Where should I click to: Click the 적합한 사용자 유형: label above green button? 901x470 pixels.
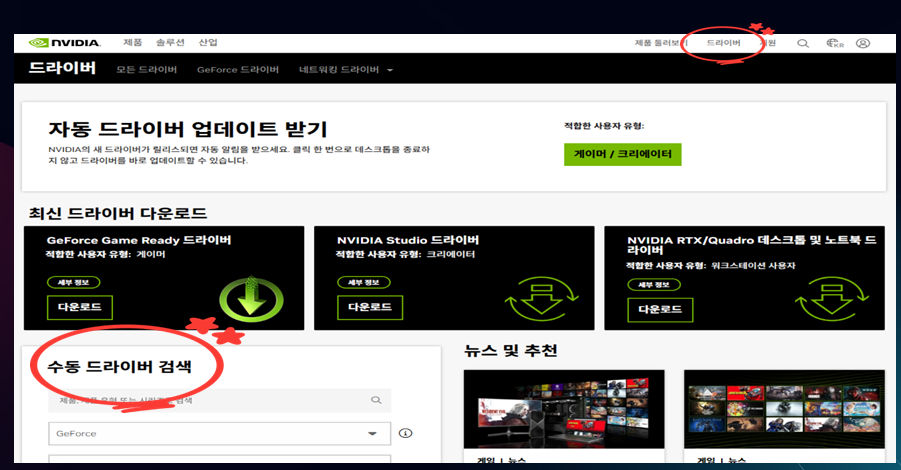(x=604, y=126)
